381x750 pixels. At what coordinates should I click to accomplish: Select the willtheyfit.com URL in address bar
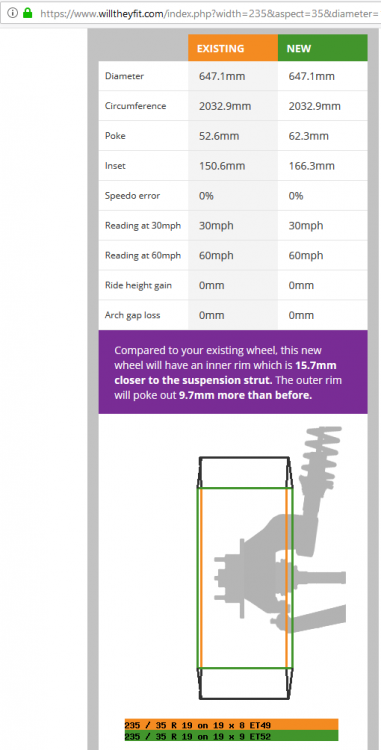211,13
